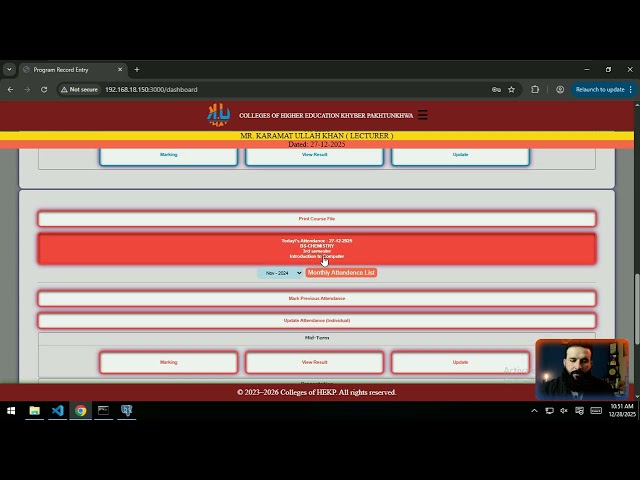The height and width of the screenshot is (480, 640).
Task: Close the Program Record Entry tab
Action: click(x=120, y=70)
